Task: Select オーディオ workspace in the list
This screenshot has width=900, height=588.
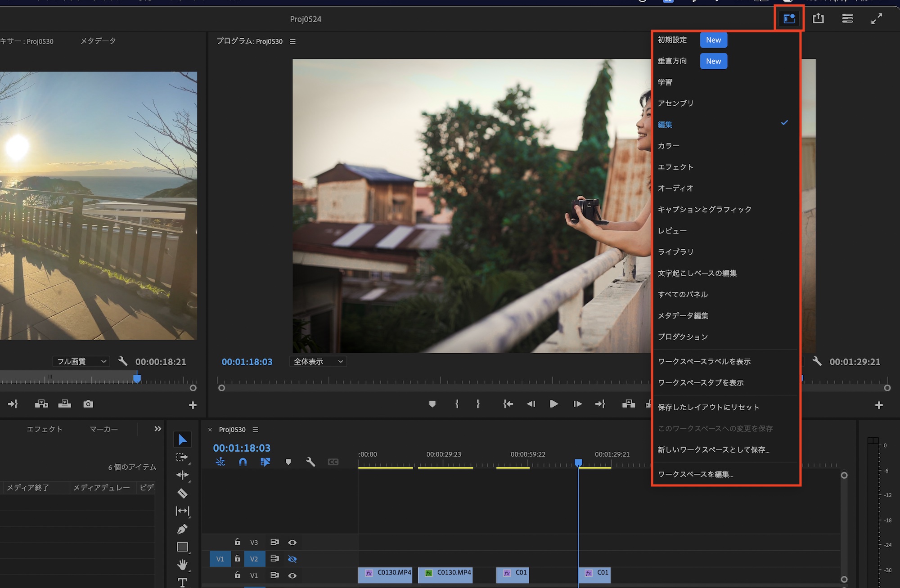Action: tap(675, 188)
